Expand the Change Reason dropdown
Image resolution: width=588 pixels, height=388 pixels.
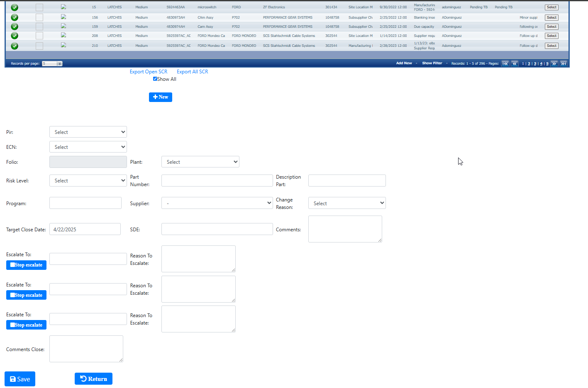click(x=347, y=203)
